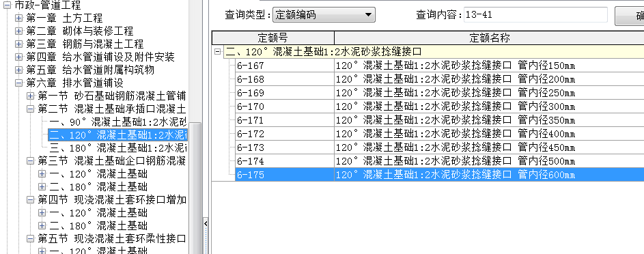The width and height of the screenshot is (644, 254).
Task: Collapse 第六章 排水管道铺设 chapter
Action: 18,83
